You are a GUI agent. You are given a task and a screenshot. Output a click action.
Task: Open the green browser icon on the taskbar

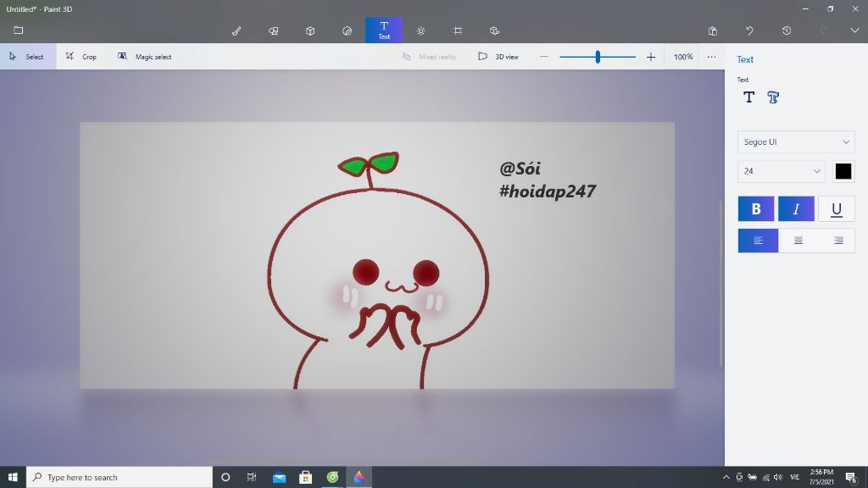click(x=332, y=477)
